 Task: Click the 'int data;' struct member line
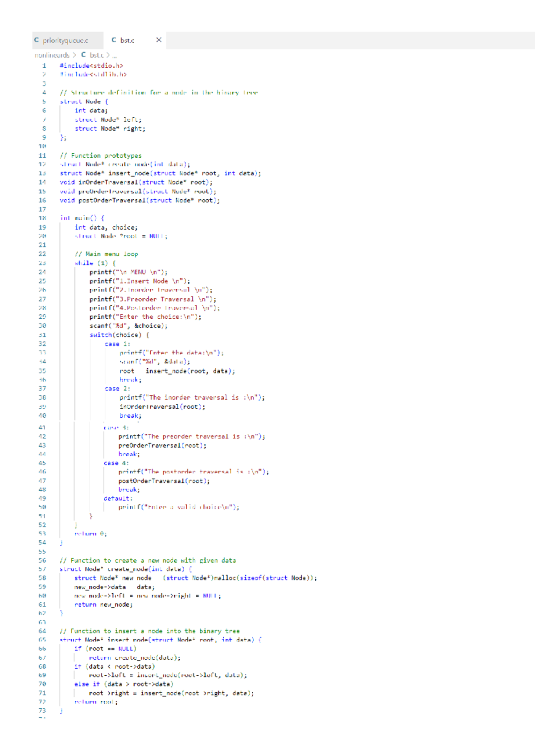[91, 111]
